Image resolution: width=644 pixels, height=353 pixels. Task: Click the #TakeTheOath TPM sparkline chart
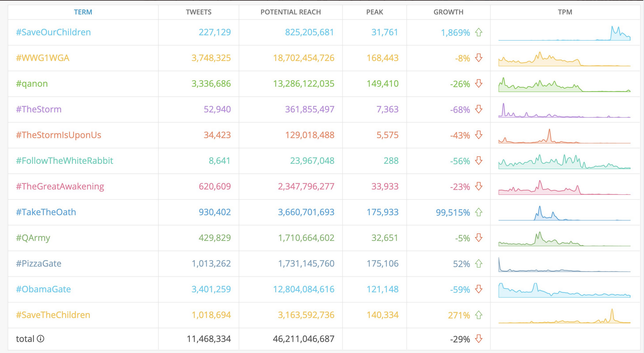point(564,213)
